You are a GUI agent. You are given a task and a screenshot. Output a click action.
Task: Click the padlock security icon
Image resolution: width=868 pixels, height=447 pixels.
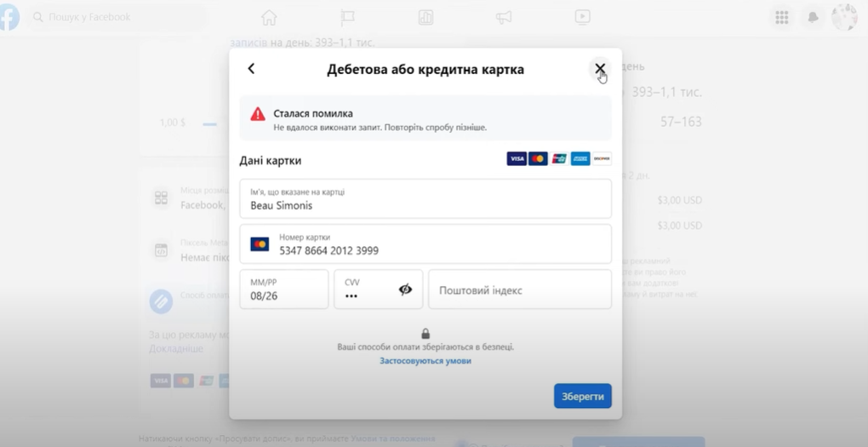point(425,334)
